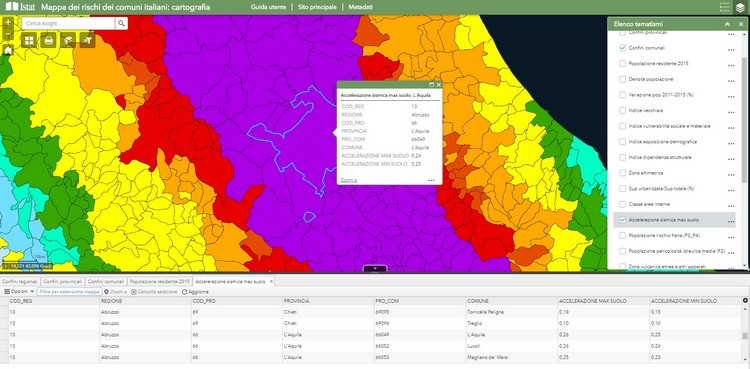Image resolution: width=750 pixels, height=369 pixels.
Task: Open layer options for Indice vecchiaia
Action: coord(731,111)
